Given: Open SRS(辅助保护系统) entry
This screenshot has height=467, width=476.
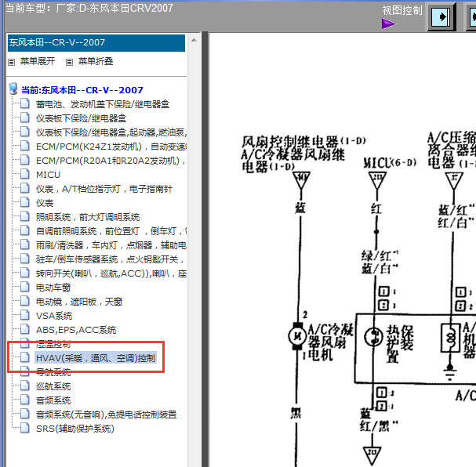Looking at the screenshot, I should coord(75,429).
